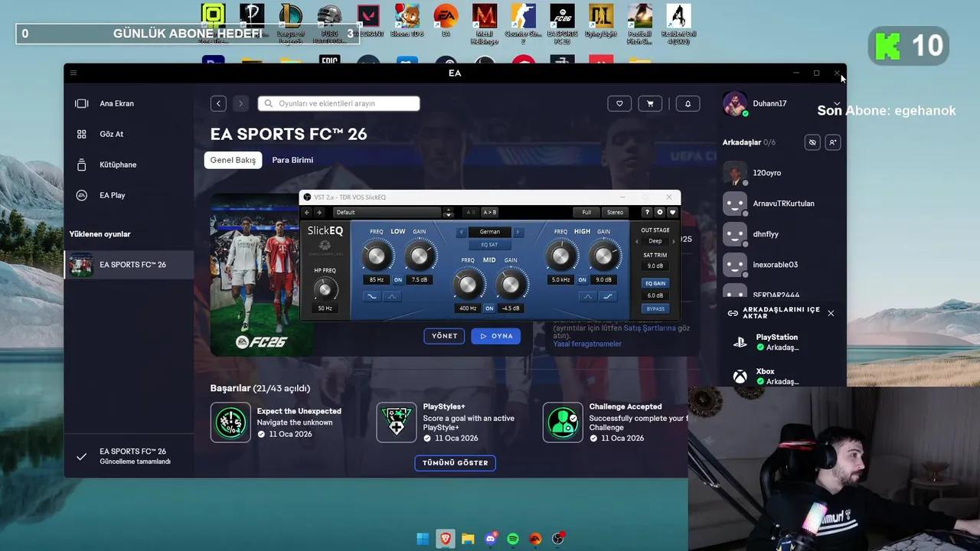This screenshot has width=980, height=551.
Task: Open the Stereo processing mode dropdown
Action: tap(615, 212)
